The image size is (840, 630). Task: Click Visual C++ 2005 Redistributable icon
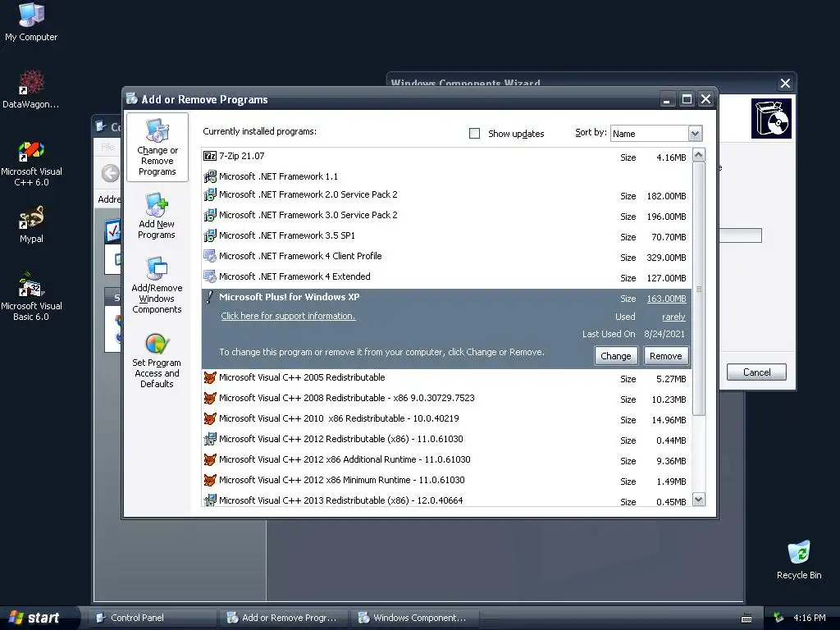coord(210,377)
